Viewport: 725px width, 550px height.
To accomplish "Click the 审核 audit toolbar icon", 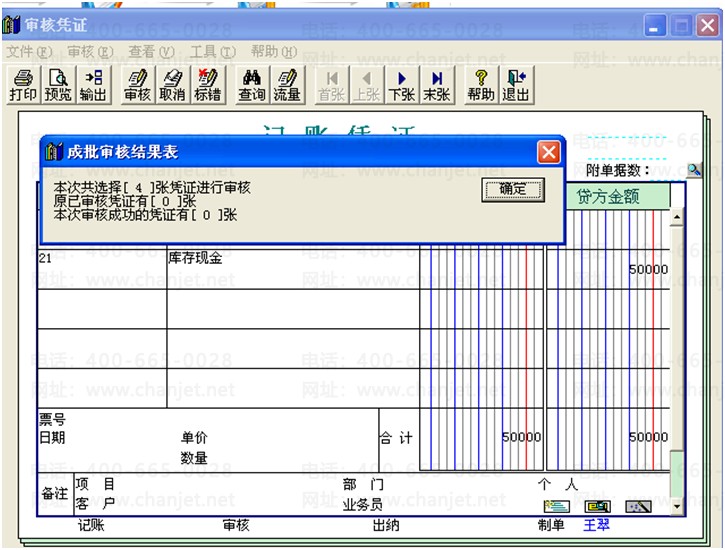I will (137, 85).
